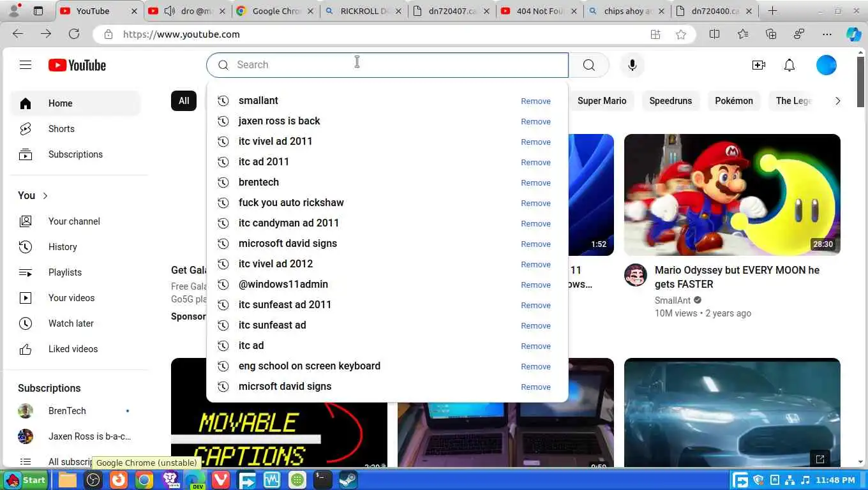
Task: Start voice search with microphone icon
Action: point(632,64)
